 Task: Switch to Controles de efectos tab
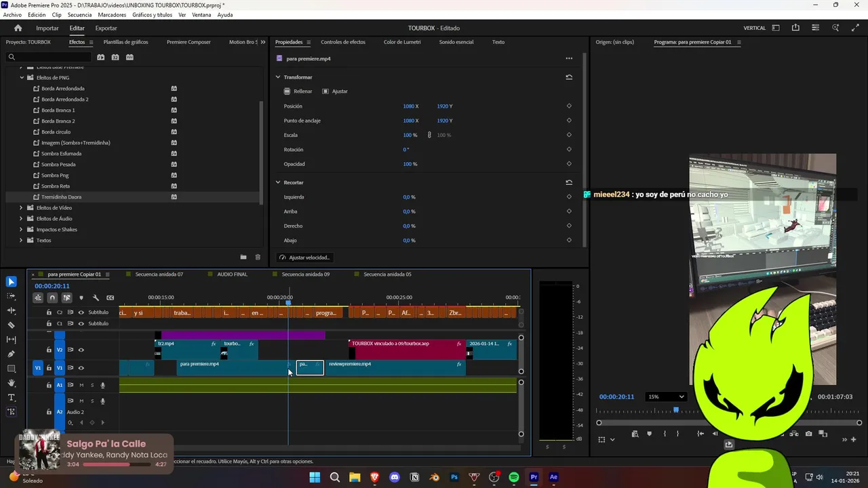pos(343,42)
